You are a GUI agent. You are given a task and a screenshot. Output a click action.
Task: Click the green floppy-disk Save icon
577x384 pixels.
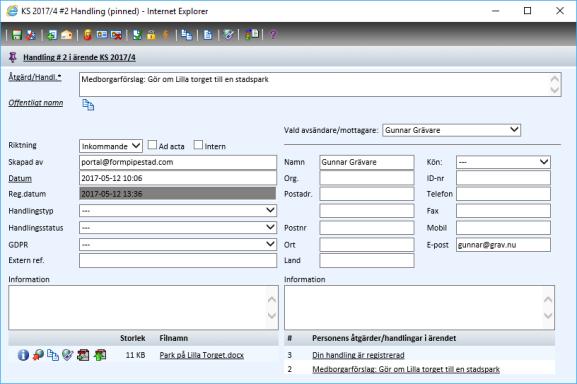(x=17, y=35)
